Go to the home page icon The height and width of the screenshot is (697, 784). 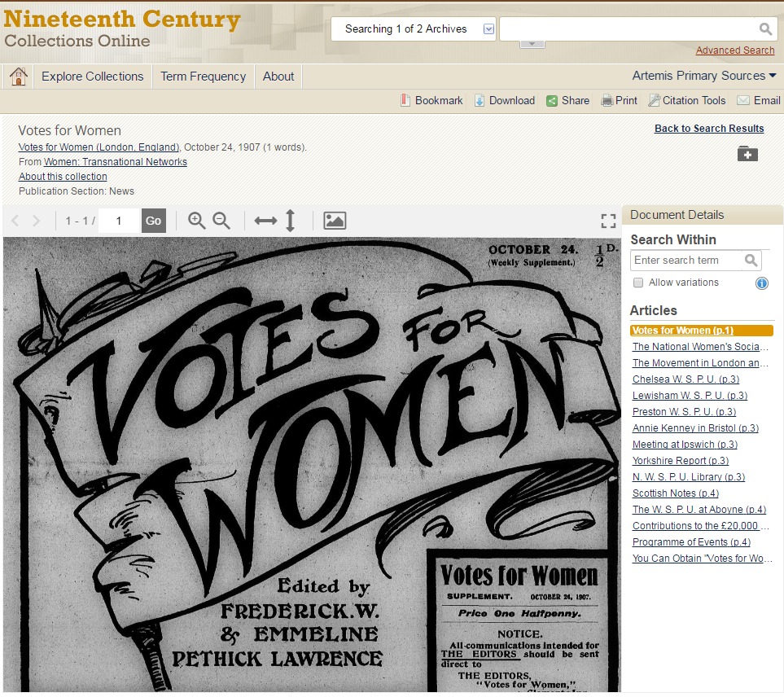pos(19,77)
